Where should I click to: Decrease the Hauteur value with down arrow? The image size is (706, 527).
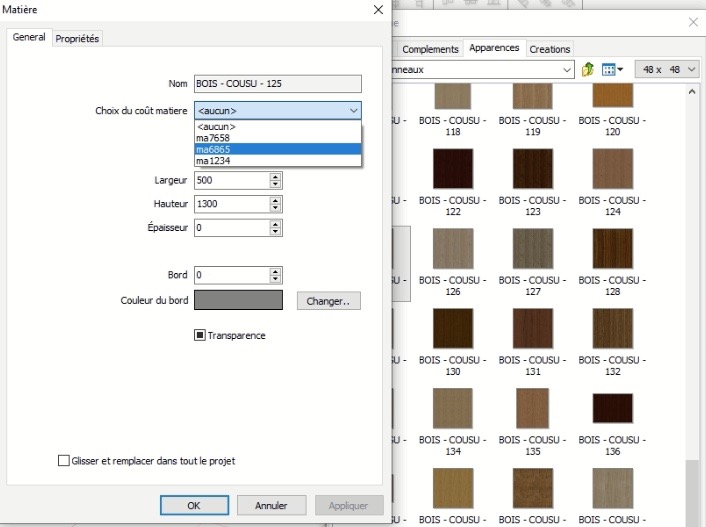point(275,208)
